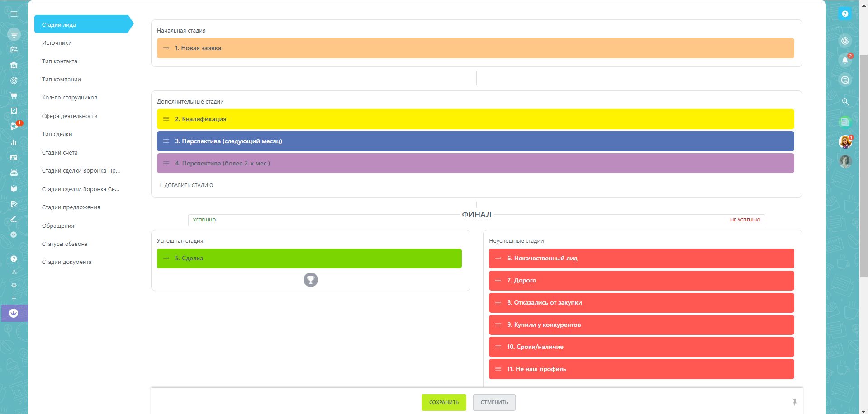Open the photo avatar in right sidebar
Screen dimensions: 868x414
845,161
